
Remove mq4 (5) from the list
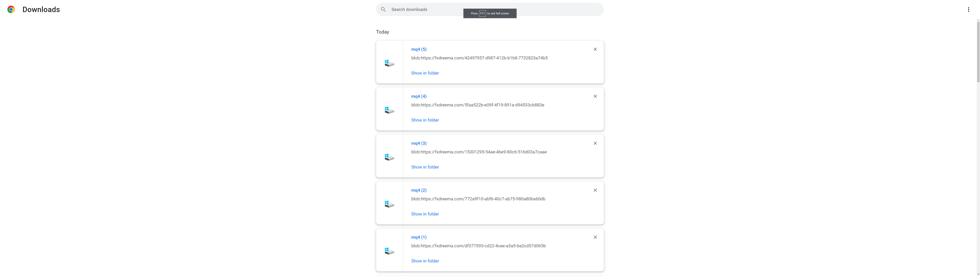(x=595, y=49)
